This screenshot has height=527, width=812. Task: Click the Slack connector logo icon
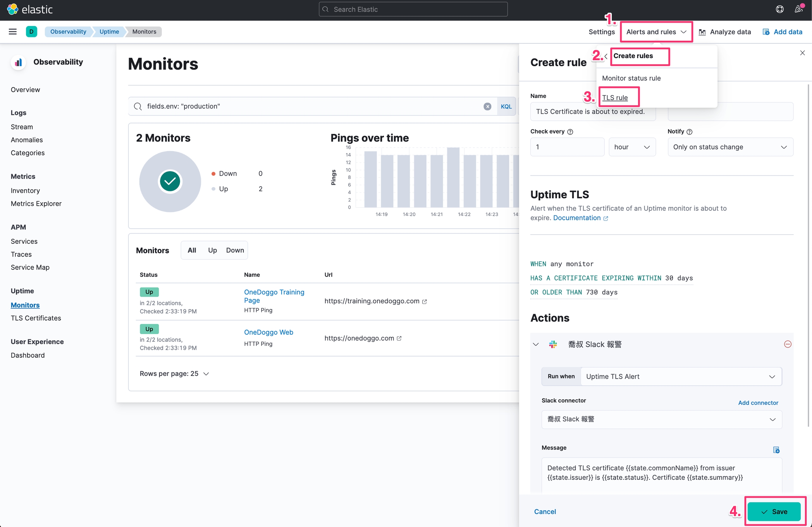coord(553,344)
